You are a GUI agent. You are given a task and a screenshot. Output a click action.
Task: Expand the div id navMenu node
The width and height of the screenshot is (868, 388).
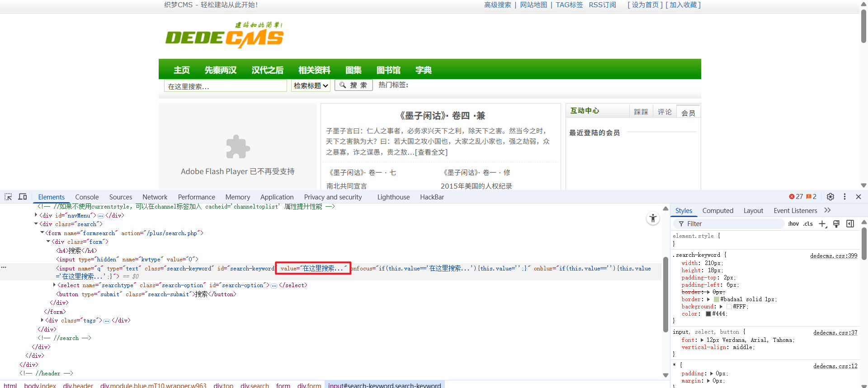pyautogui.click(x=36, y=215)
